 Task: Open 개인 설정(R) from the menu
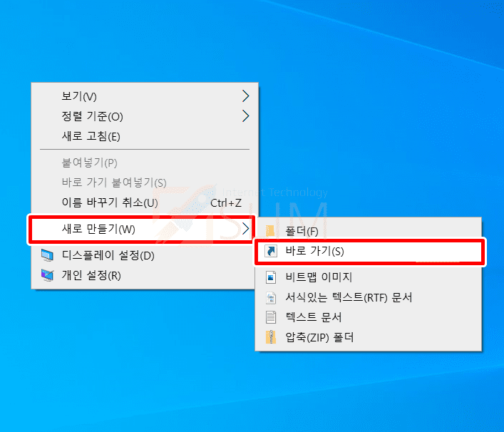coord(145,275)
